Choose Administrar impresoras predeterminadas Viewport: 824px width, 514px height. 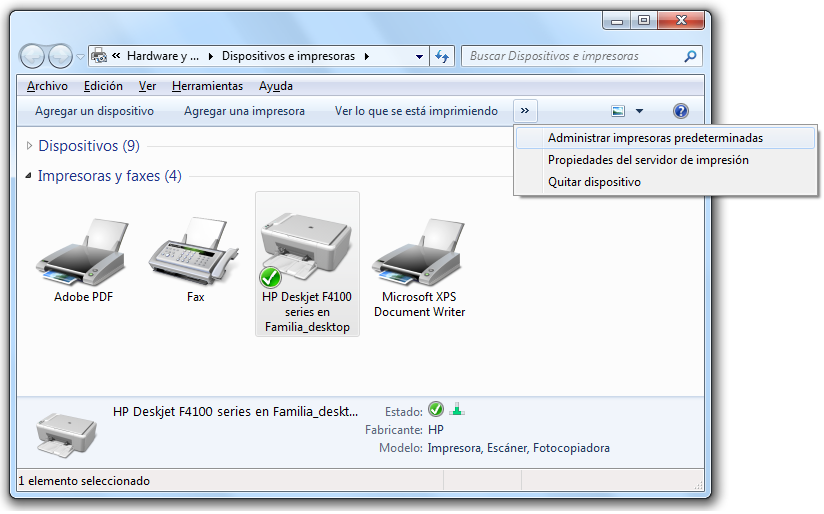pyautogui.click(x=665, y=138)
